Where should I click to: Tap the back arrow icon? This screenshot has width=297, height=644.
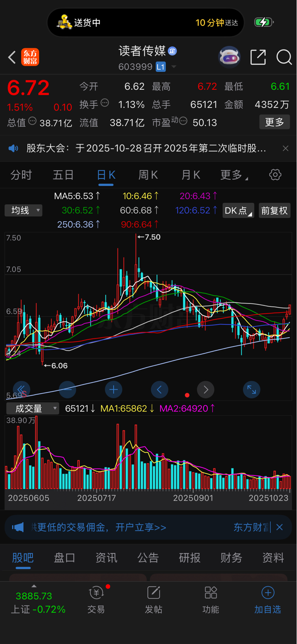[12, 57]
